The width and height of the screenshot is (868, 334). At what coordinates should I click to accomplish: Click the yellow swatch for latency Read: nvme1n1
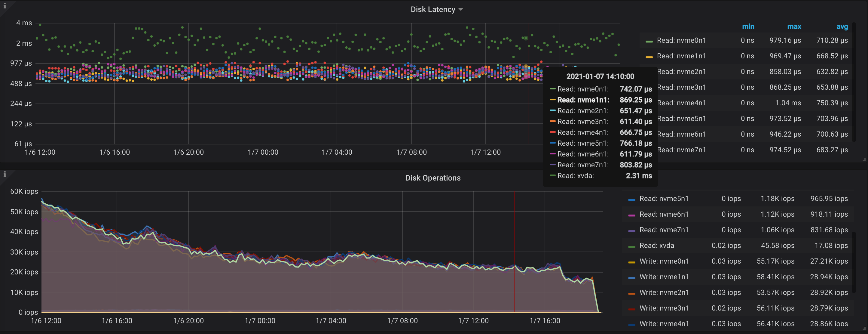649,57
